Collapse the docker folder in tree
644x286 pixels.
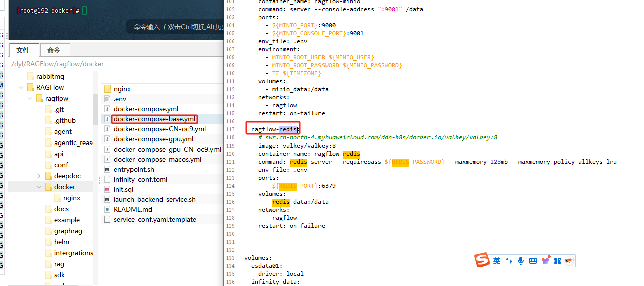pyautogui.click(x=39, y=187)
